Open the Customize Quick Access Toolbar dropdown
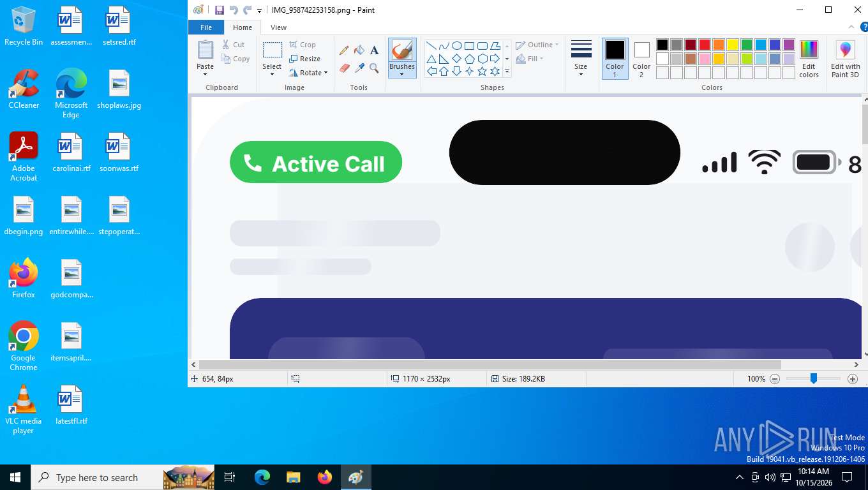Image resolution: width=868 pixels, height=490 pixels. point(259,10)
